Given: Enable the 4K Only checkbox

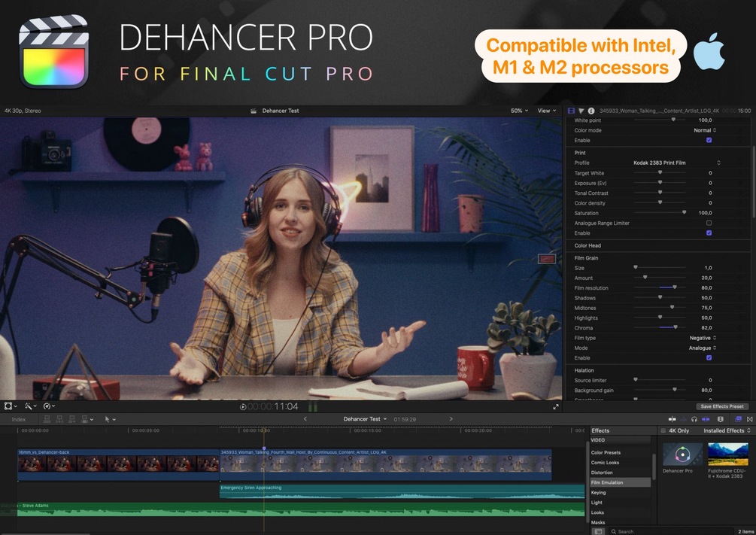Looking at the screenshot, I should (663, 430).
